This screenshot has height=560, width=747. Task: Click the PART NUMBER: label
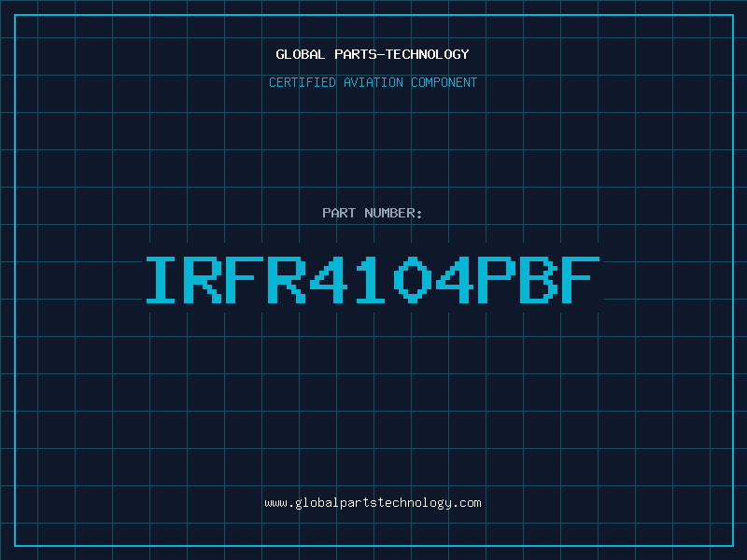(373, 213)
